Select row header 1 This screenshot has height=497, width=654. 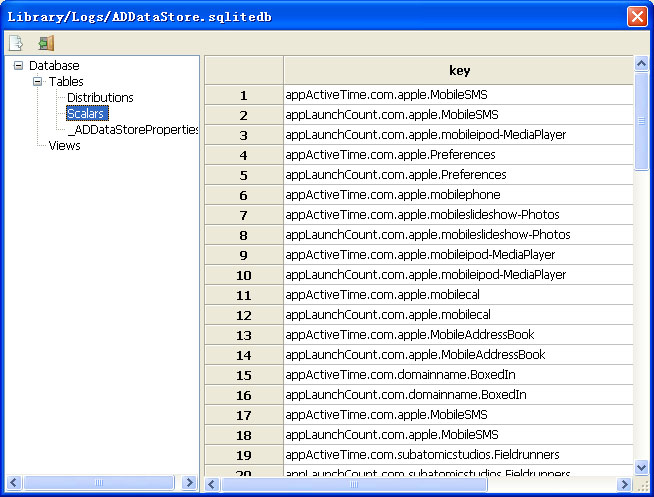244,95
